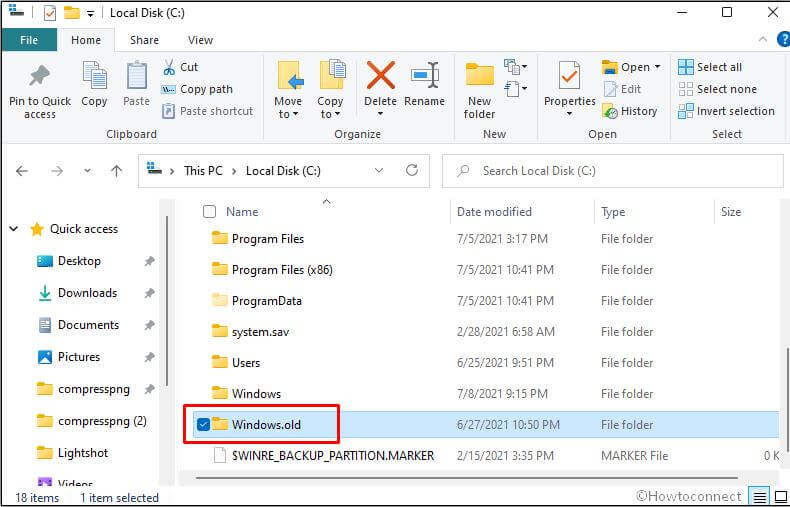Click Search Local Disk (C:) box
This screenshot has height=507, width=790.
612,171
